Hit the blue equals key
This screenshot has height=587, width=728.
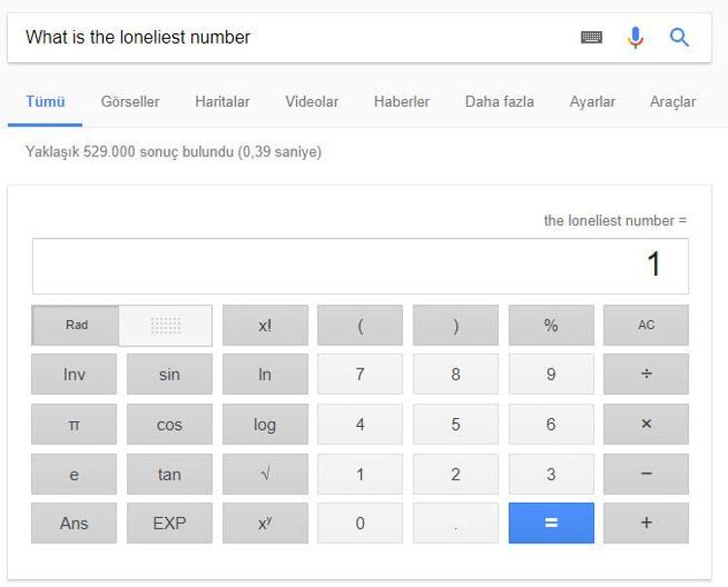click(x=550, y=523)
